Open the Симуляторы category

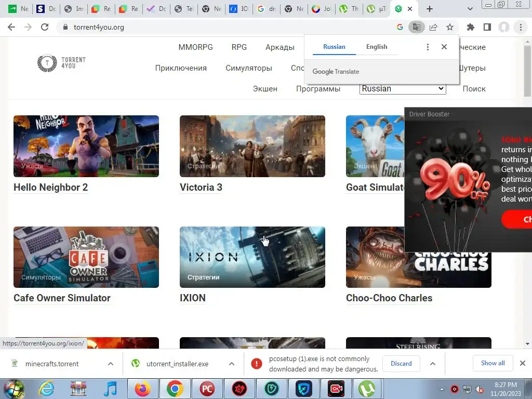pyautogui.click(x=249, y=68)
